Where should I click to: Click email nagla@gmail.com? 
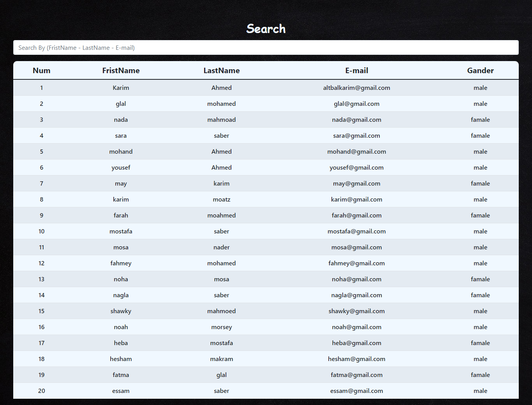[357, 295]
